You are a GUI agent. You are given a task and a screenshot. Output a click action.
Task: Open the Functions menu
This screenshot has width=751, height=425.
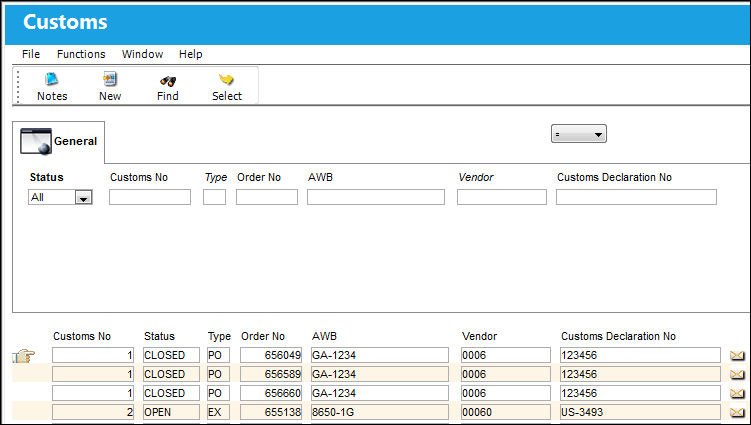(81, 54)
